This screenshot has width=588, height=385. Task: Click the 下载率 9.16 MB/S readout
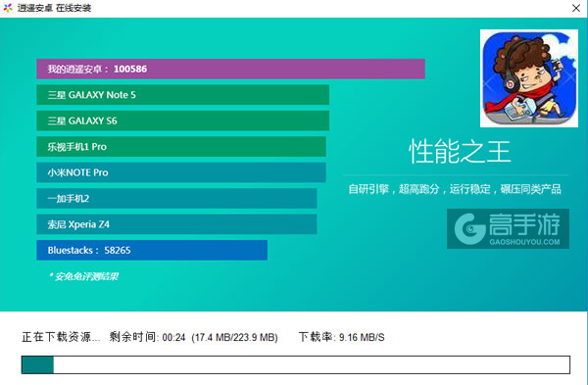click(341, 337)
